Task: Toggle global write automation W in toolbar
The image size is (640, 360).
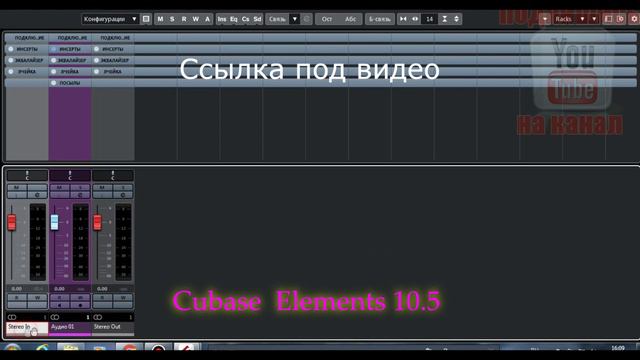Action: [196, 19]
